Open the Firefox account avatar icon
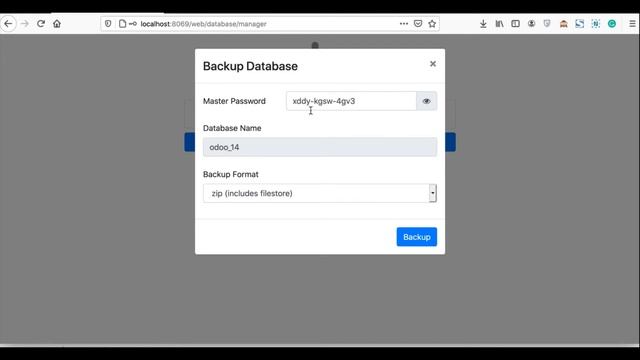Viewport: 640px width, 360px height. 531,24
